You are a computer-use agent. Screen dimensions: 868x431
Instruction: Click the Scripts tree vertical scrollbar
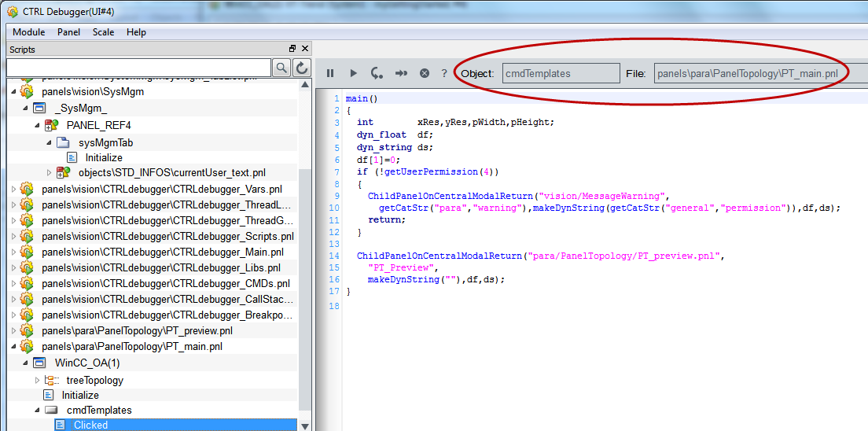[304, 236]
